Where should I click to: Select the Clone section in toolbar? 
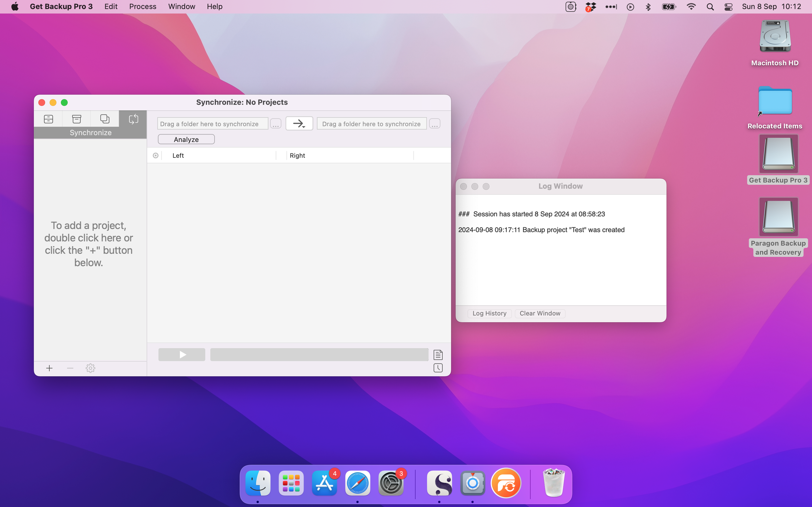pyautogui.click(x=104, y=119)
